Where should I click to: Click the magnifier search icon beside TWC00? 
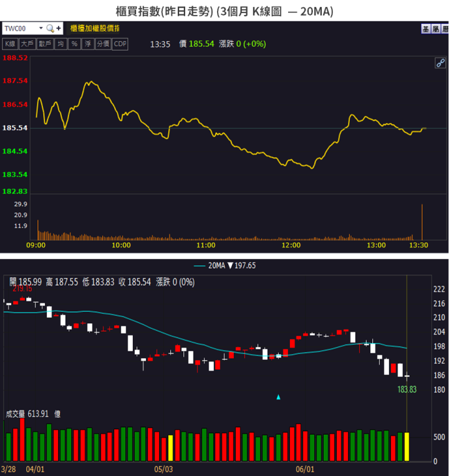[51, 28]
